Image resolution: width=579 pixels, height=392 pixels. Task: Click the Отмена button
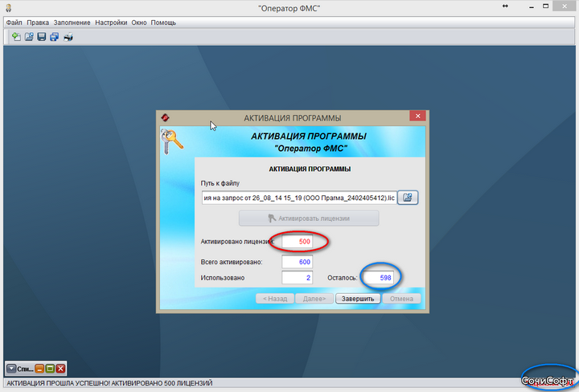401,298
